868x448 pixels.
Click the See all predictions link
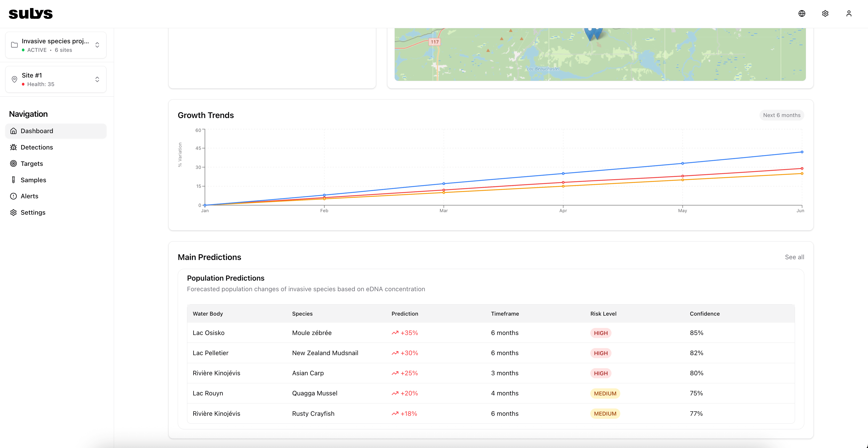(x=795, y=257)
